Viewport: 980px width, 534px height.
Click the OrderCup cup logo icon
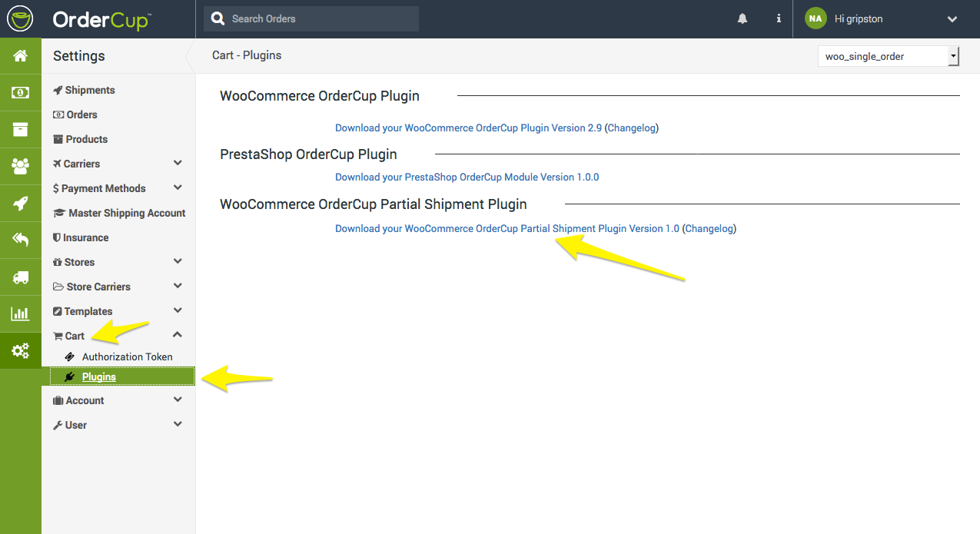coord(21,19)
